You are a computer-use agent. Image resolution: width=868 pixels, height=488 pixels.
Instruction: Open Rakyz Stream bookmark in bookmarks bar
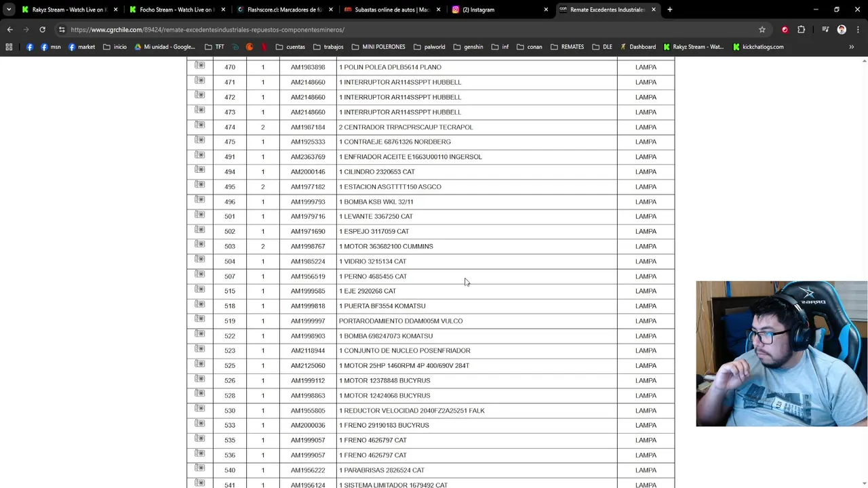click(694, 47)
